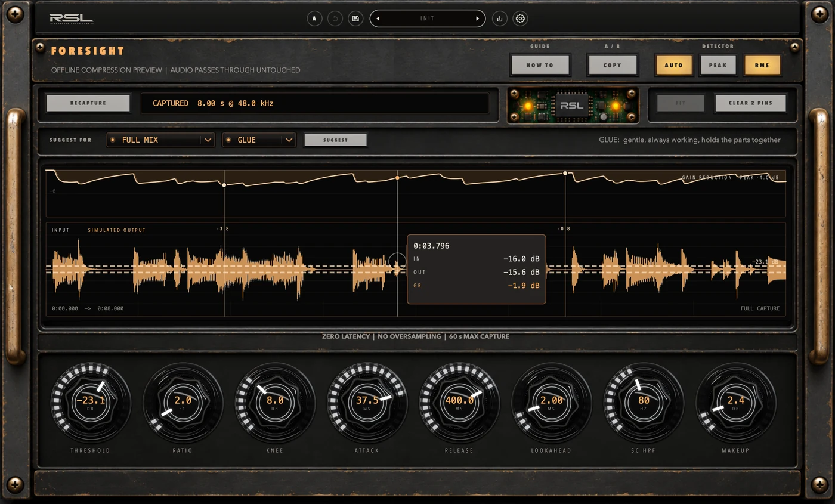835x504 pixels.
Task: Select the first gain reduction pin marker
Action: (x=224, y=185)
